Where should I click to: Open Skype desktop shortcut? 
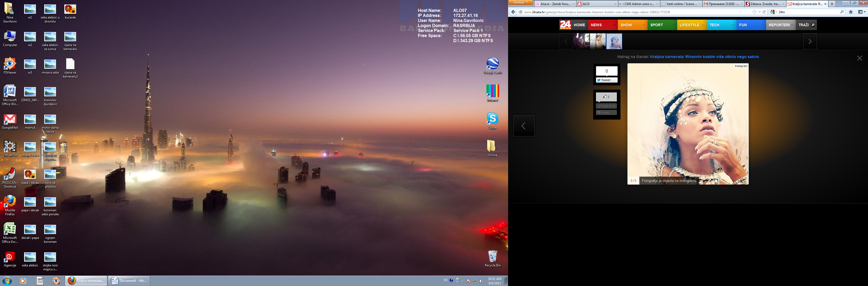492,119
